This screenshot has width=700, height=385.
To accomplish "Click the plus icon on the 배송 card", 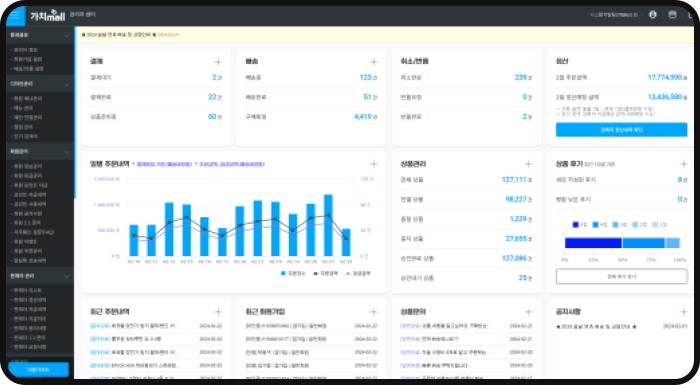I will (373, 62).
